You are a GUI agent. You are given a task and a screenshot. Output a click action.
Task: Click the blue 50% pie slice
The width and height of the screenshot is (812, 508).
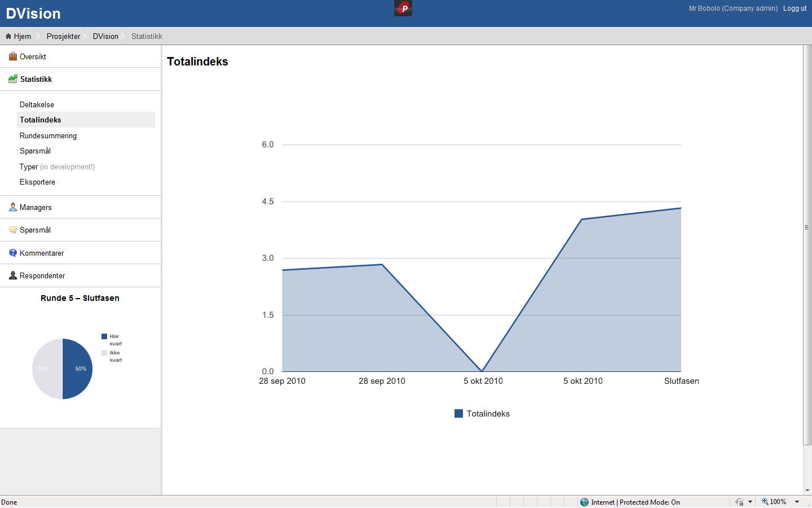[x=78, y=369]
